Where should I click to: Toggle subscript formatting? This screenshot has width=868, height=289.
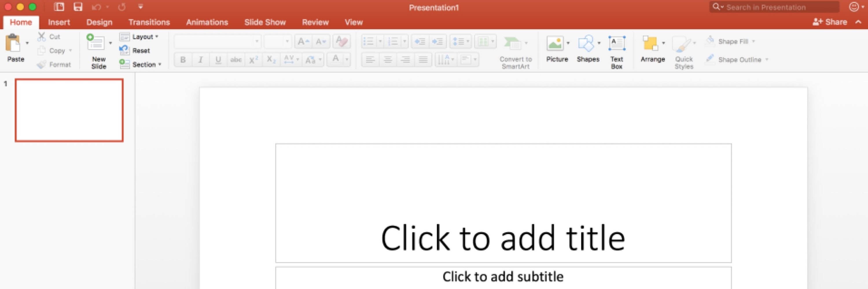(271, 60)
